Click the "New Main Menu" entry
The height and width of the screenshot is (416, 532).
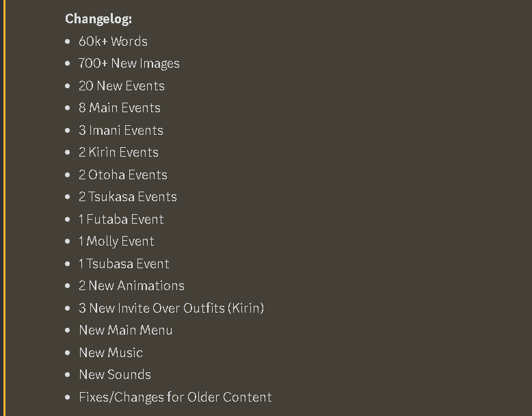click(x=125, y=330)
